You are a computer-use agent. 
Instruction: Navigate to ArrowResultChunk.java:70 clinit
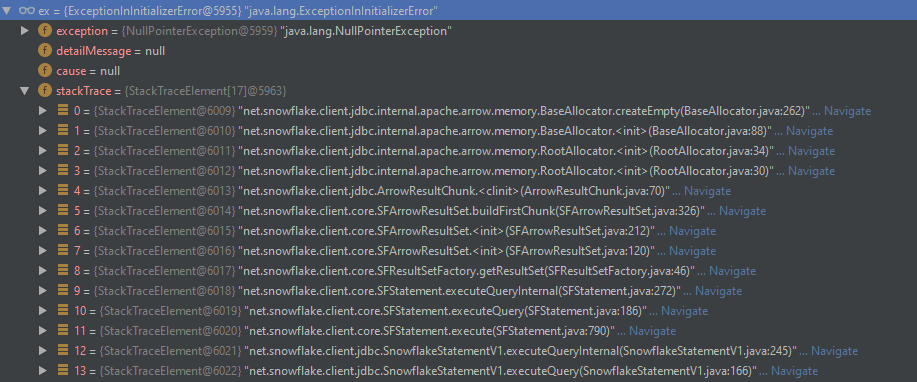click(707, 190)
